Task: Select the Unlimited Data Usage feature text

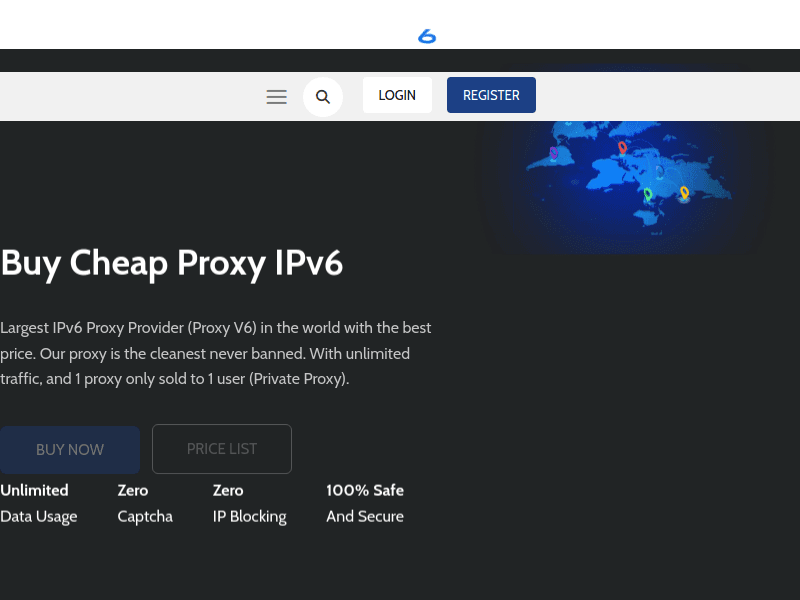Action: 39,503
